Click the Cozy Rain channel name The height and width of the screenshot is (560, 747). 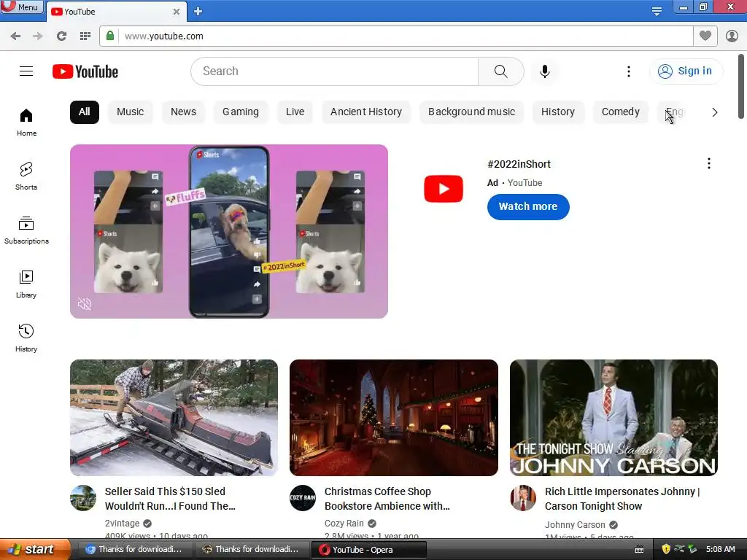tap(344, 524)
